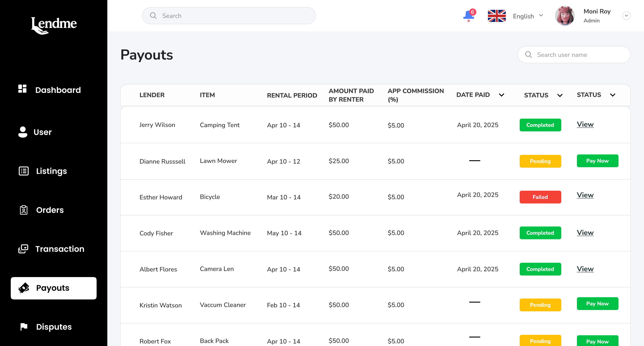
Task: Click the Dashboard grid icon in the sidebar
Action: click(x=23, y=89)
